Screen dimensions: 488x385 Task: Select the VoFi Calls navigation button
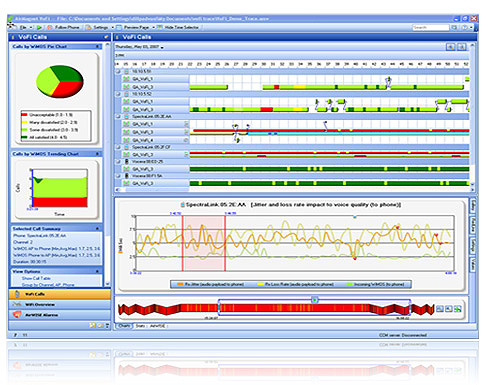[60, 294]
